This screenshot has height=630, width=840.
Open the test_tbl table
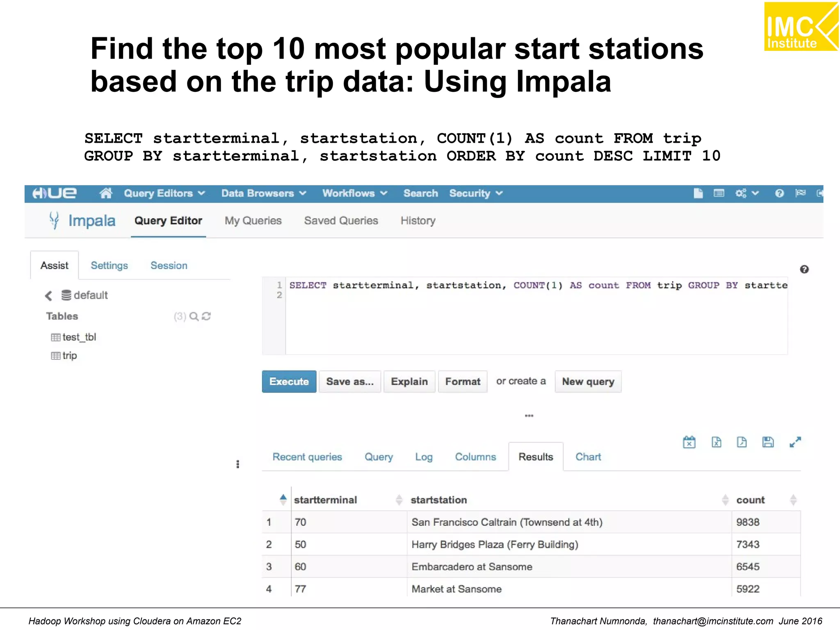[x=79, y=337]
